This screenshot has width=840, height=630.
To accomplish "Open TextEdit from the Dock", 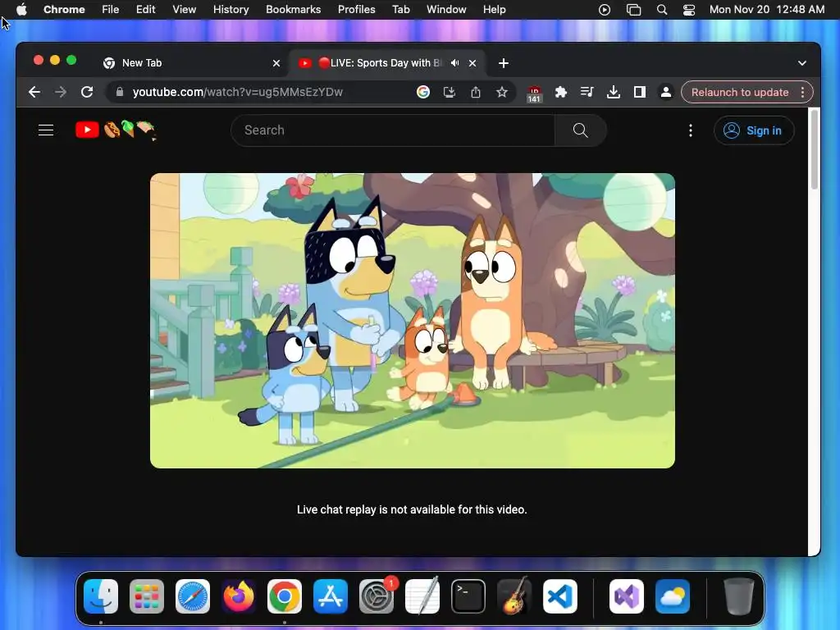I will [x=422, y=596].
